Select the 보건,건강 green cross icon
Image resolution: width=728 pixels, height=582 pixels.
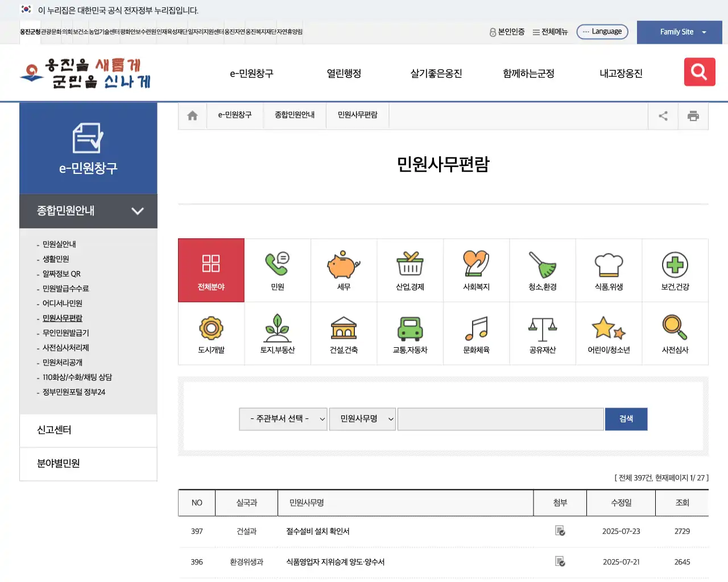675,270
